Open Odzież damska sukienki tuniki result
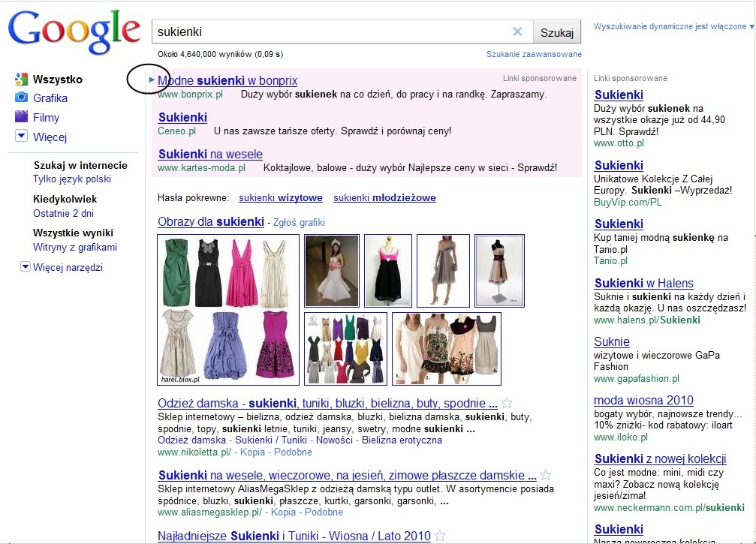The image size is (756, 544). tap(327, 403)
